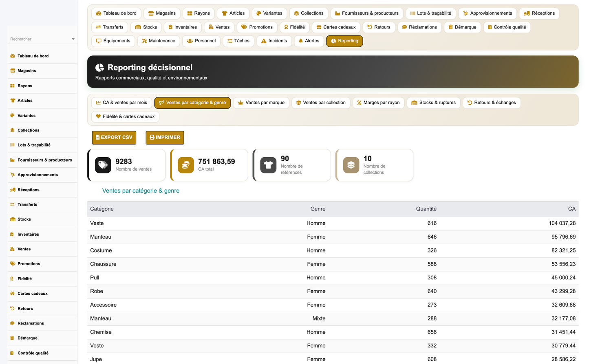Image resolution: width=589 pixels, height=364 pixels.
Task: Click the Catégorie column header
Action: coord(102,209)
